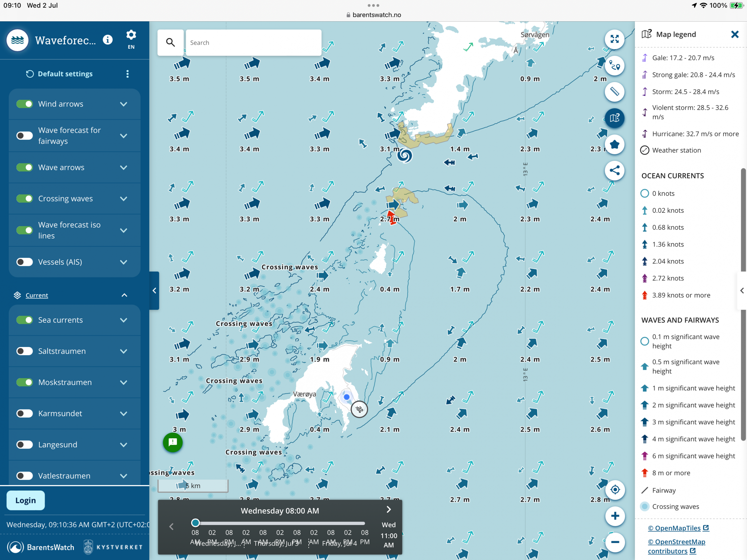Screen dimensions: 747x560
Task: Click the Login button
Action: coord(25,500)
